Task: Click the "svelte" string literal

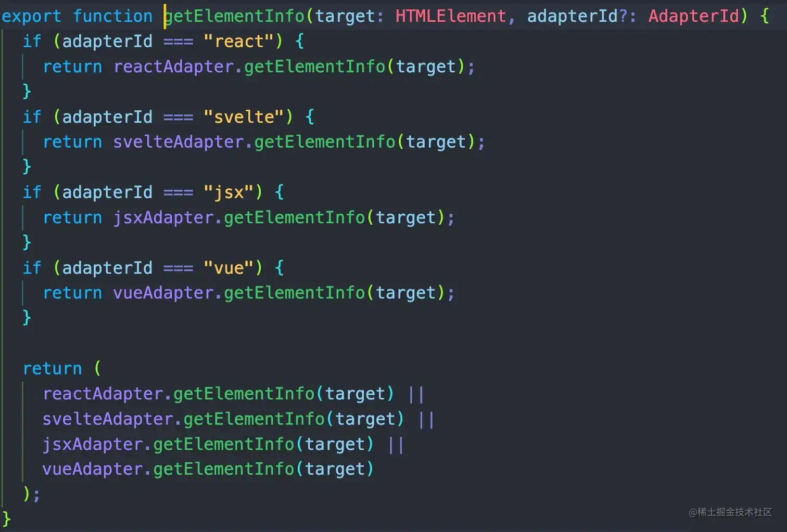Action: pyautogui.click(x=244, y=116)
